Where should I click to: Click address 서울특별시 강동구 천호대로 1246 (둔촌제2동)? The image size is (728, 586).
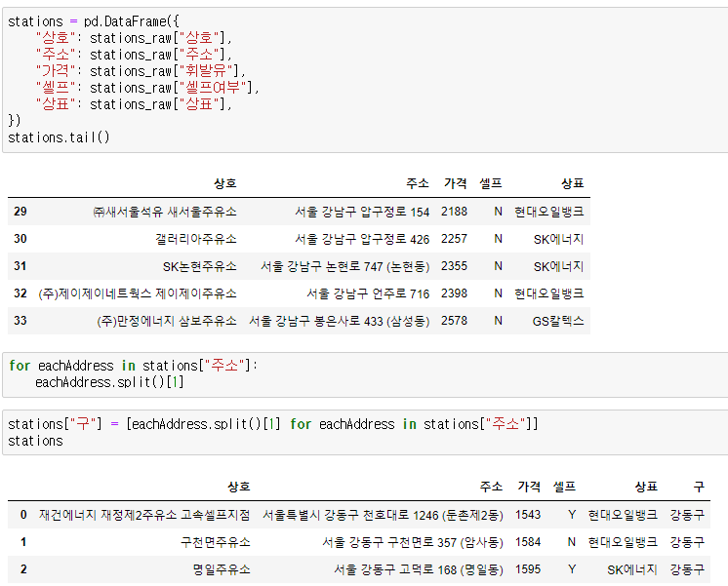click(x=384, y=515)
